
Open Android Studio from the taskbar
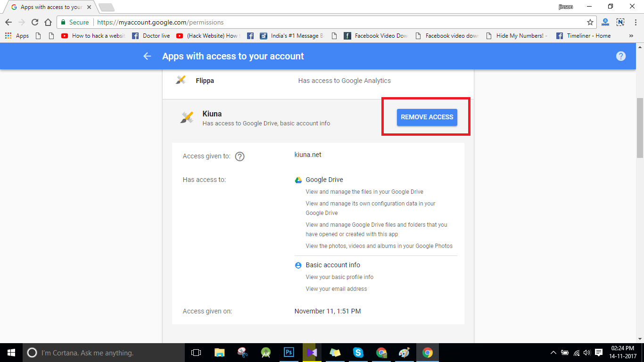point(265,353)
